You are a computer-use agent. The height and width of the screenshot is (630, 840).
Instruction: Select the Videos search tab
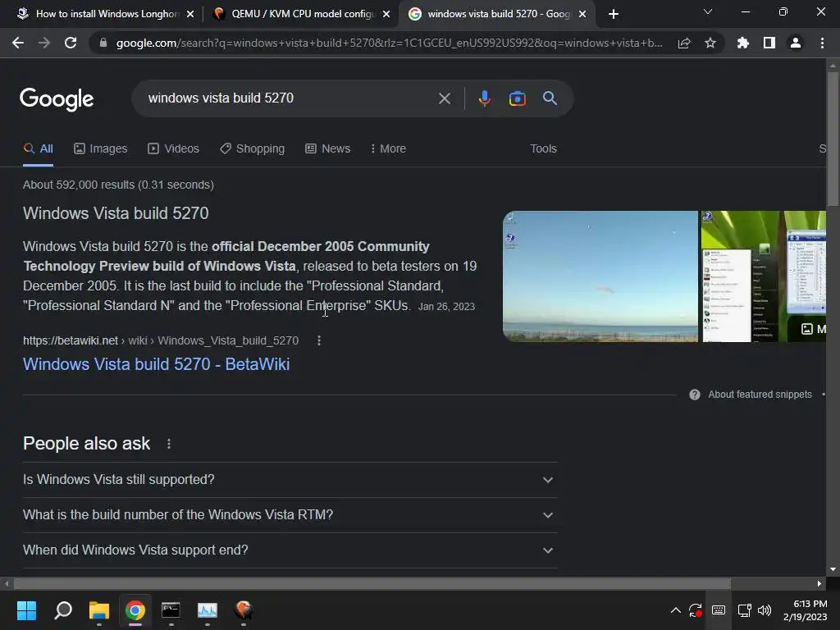point(174,149)
